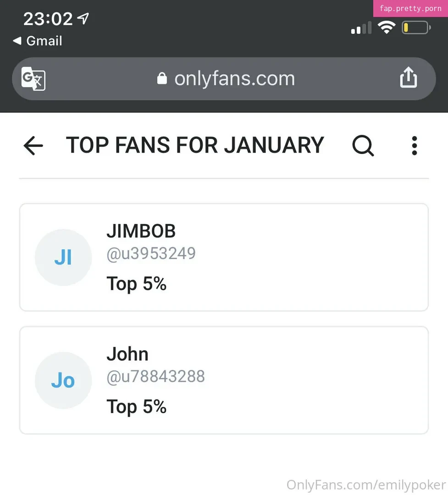This screenshot has height=495, width=448.
Task: Tap the 23:02 clock in status bar
Action: (48, 19)
